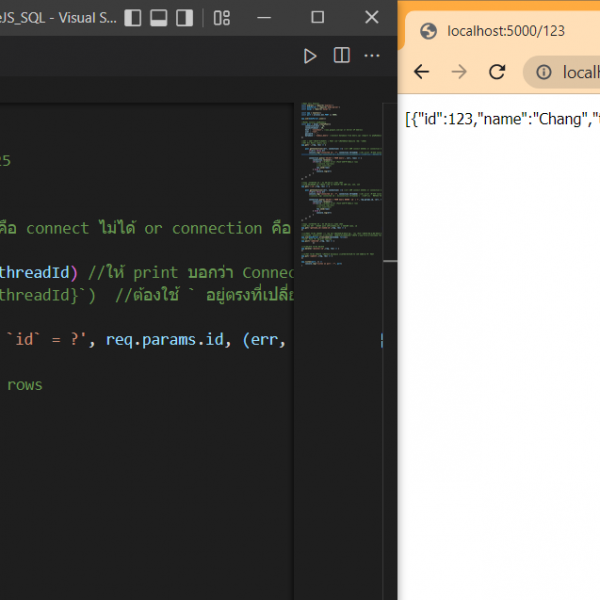
Task: Click the globe favicon on the browser tab
Action: (x=429, y=31)
